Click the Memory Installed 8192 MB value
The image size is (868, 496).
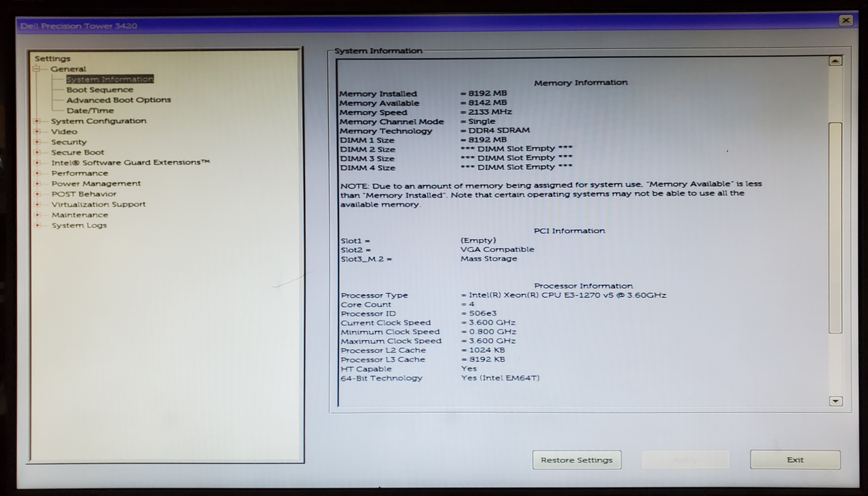click(484, 94)
